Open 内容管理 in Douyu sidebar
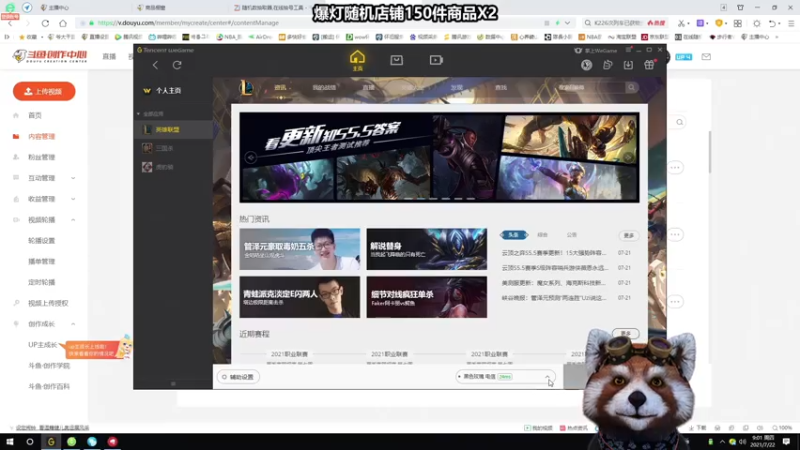 pyautogui.click(x=41, y=136)
